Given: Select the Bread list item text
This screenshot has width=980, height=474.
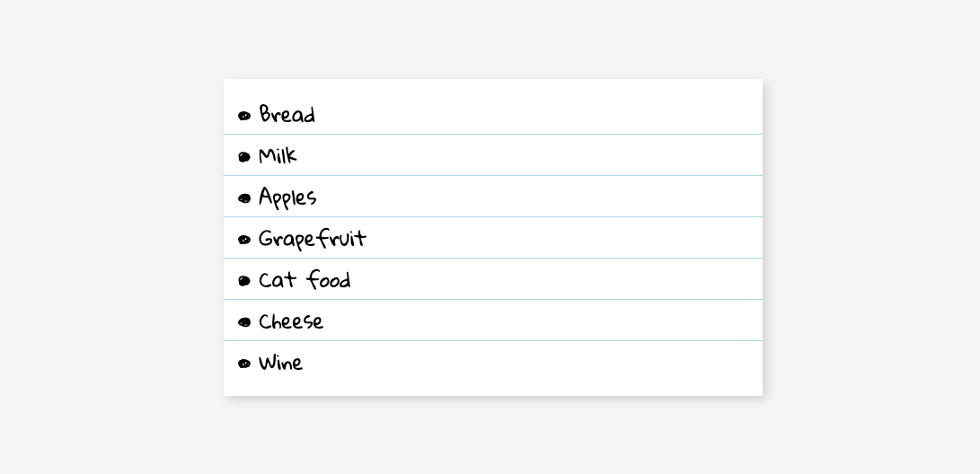Looking at the screenshot, I should click(x=287, y=115).
